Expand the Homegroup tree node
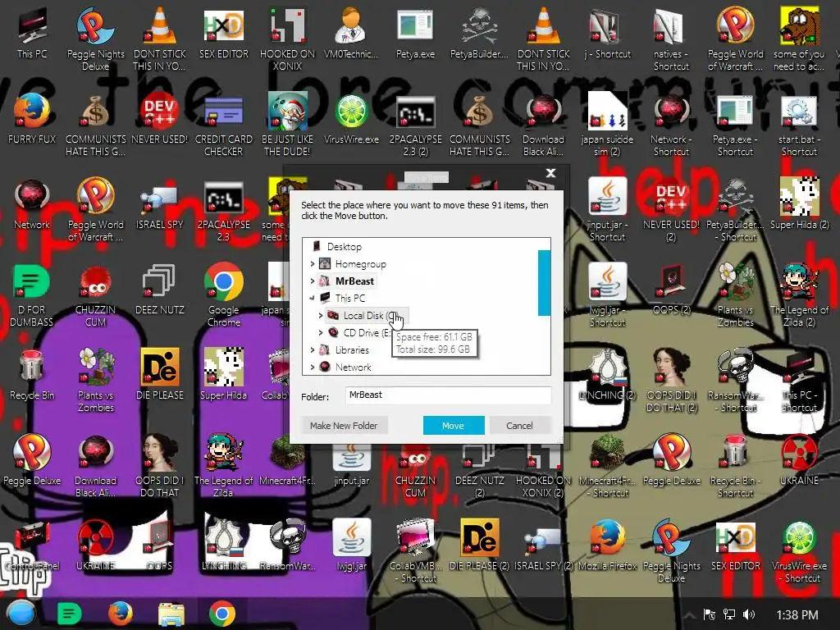The width and height of the screenshot is (840, 630). click(313, 263)
